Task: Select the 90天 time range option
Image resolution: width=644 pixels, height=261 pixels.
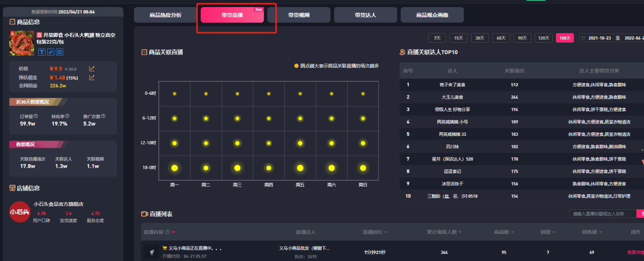Action: [x=522, y=38]
